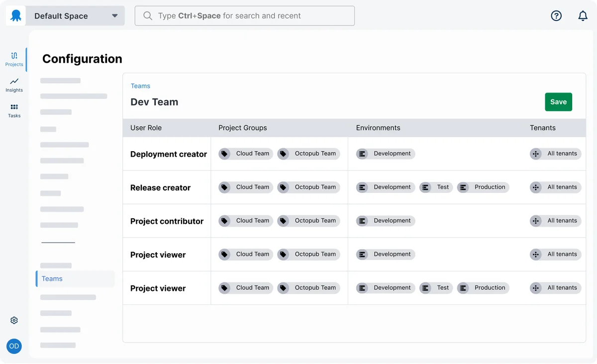The height and width of the screenshot is (364, 597).
Task: Click the Octopus Deploy logo icon
Action: [x=16, y=16]
